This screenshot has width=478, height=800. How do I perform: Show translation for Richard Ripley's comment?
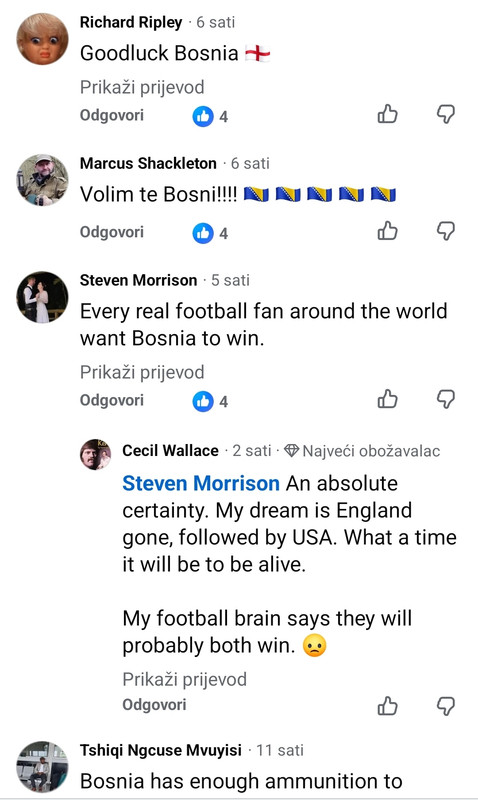(142, 87)
